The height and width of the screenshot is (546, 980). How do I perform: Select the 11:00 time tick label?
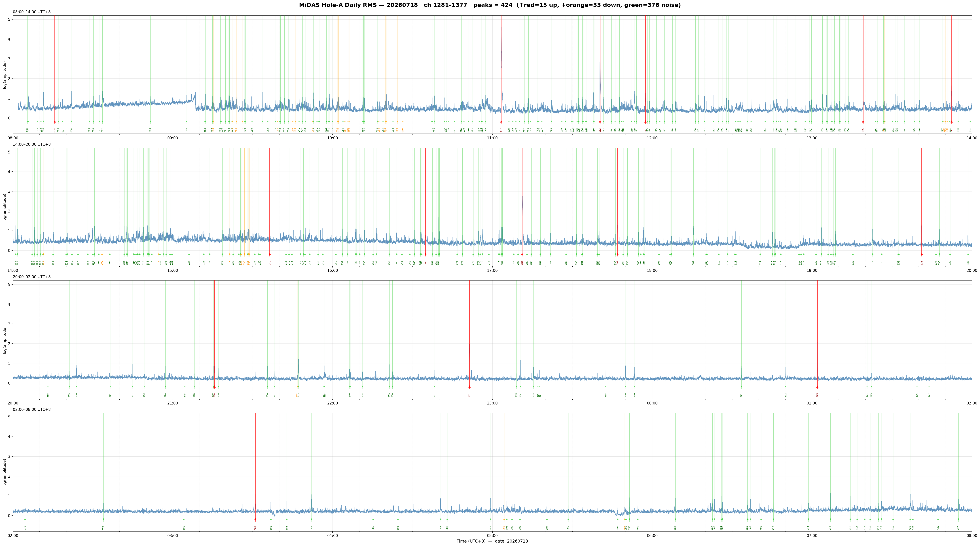tap(492, 138)
